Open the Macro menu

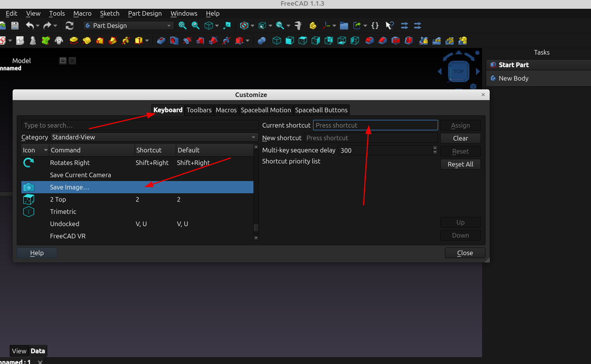(82, 13)
